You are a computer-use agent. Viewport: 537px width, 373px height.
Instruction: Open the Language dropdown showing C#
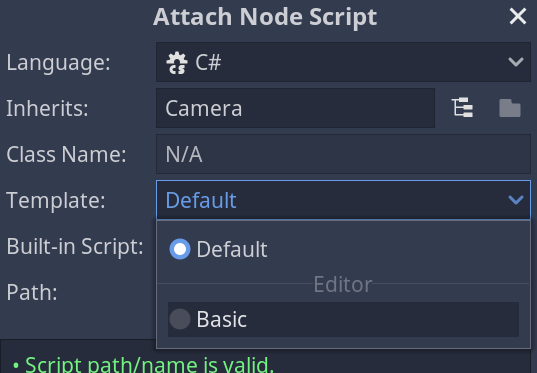tap(343, 62)
